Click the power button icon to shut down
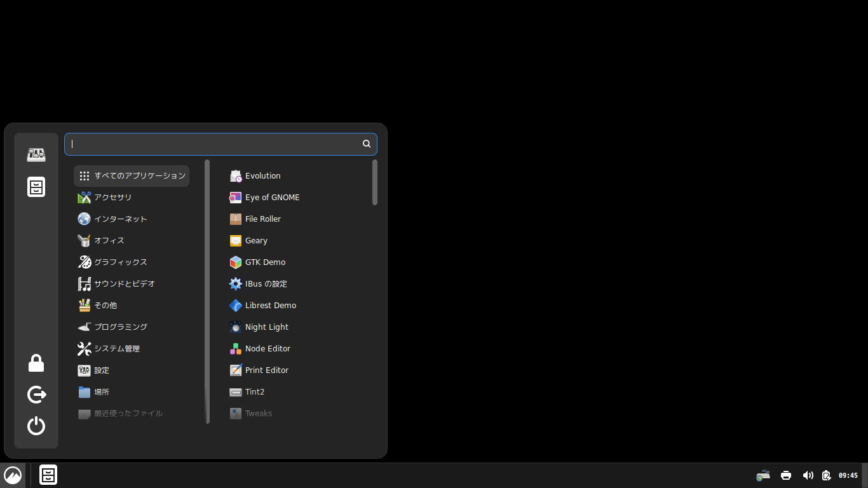 pos(36,426)
